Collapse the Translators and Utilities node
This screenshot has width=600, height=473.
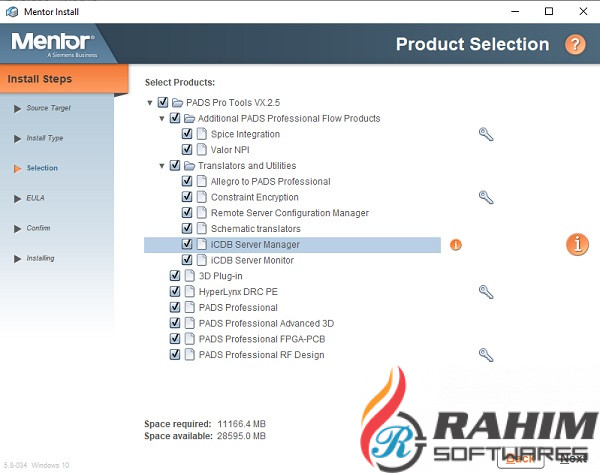pyautogui.click(x=162, y=166)
